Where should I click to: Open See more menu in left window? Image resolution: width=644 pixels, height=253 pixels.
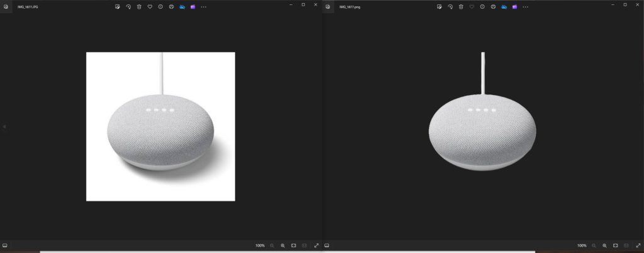click(x=203, y=6)
